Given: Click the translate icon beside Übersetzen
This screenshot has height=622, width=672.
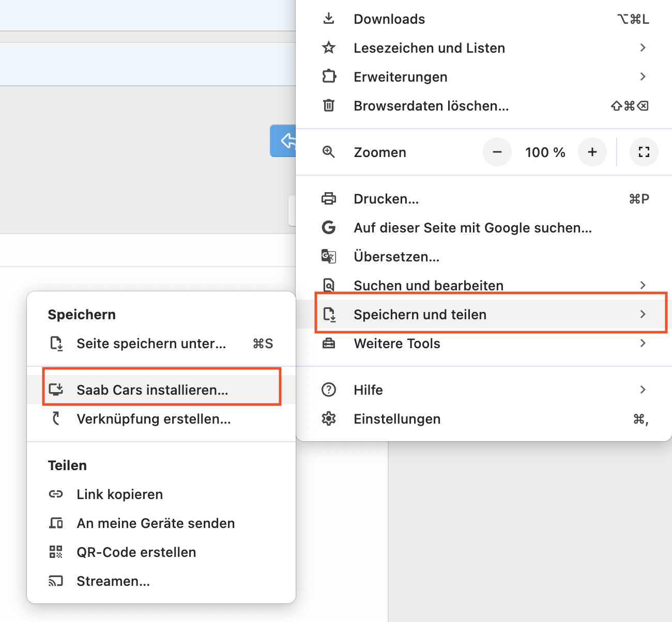Looking at the screenshot, I should [329, 256].
